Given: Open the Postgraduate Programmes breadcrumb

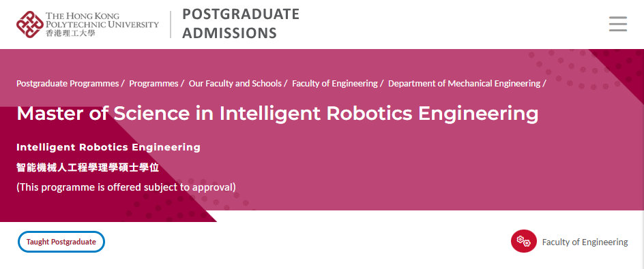Looking at the screenshot, I should click(68, 83).
